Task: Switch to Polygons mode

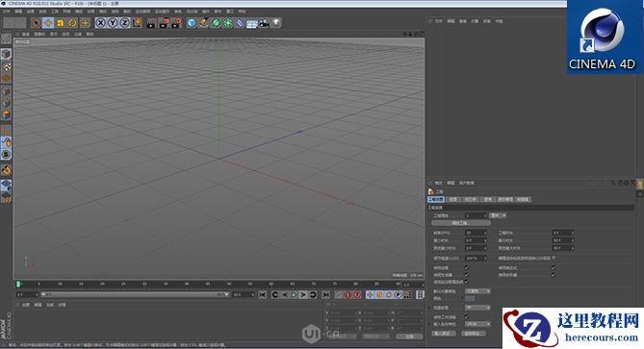Action: point(6,115)
